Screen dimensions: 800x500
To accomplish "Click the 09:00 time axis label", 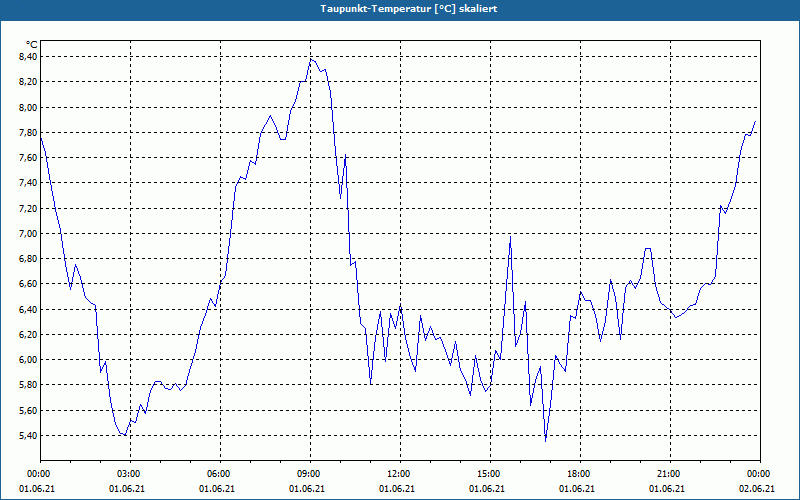I will pos(309,474).
